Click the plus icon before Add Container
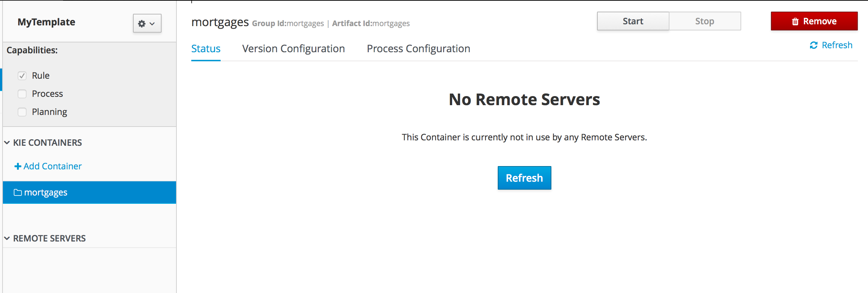Image resolution: width=868 pixels, height=293 pixels. click(17, 166)
